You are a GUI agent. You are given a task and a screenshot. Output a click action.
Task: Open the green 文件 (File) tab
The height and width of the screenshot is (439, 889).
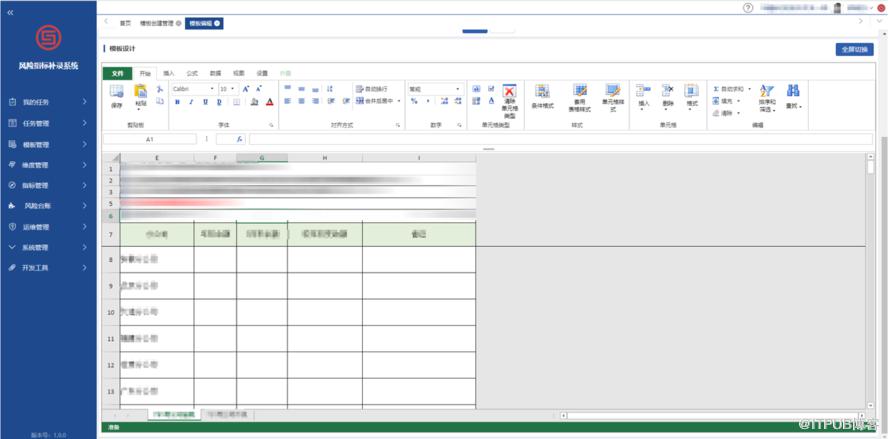coord(117,73)
